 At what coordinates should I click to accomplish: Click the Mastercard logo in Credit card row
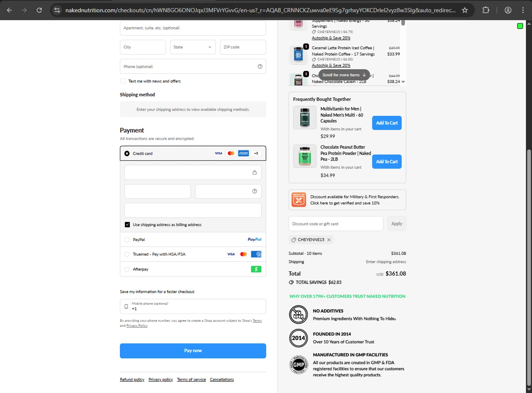[231, 153]
